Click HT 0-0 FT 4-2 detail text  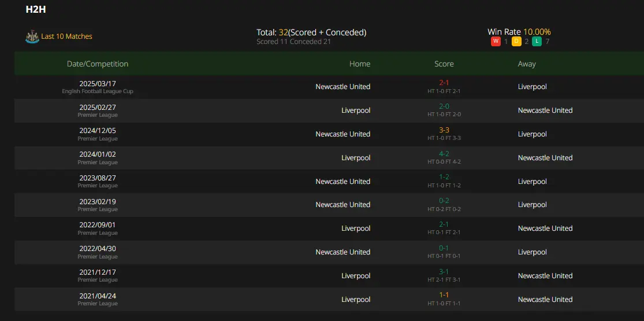coord(444,162)
